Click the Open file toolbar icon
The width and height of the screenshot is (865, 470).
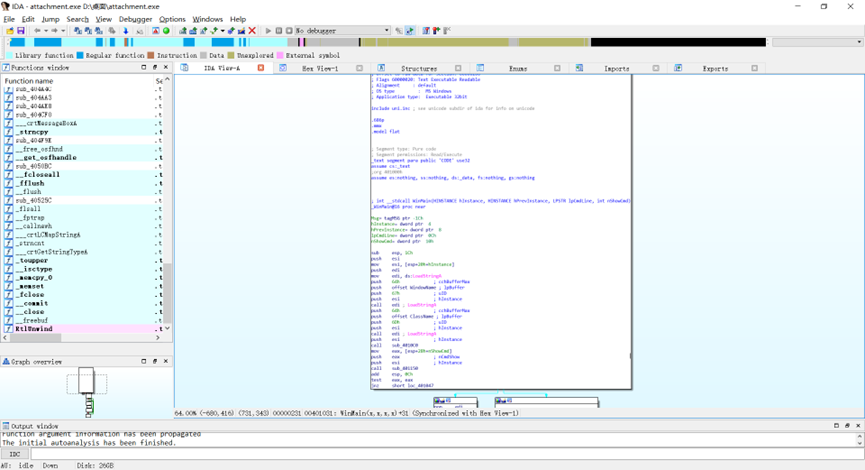(x=8, y=31)
